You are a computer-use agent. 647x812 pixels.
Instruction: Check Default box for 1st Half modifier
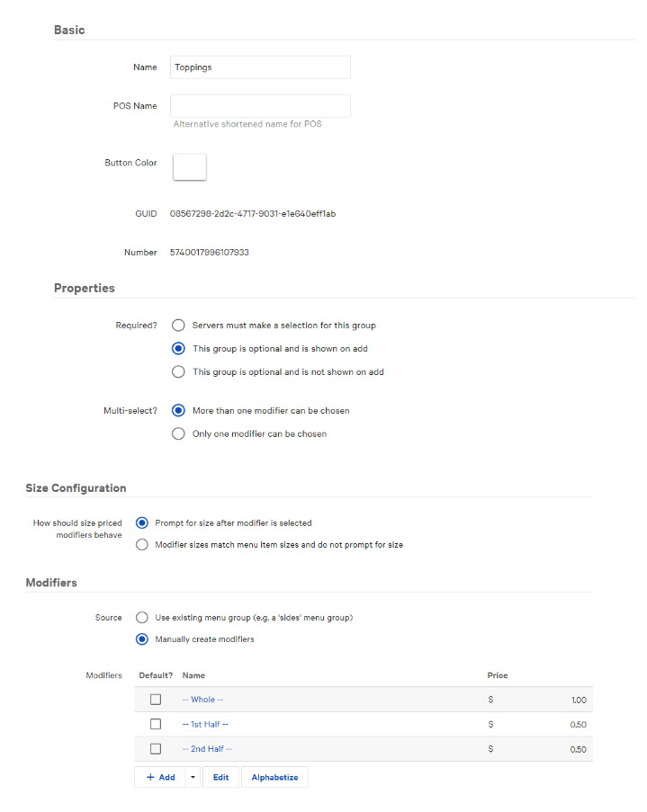(x=156, y=724)
